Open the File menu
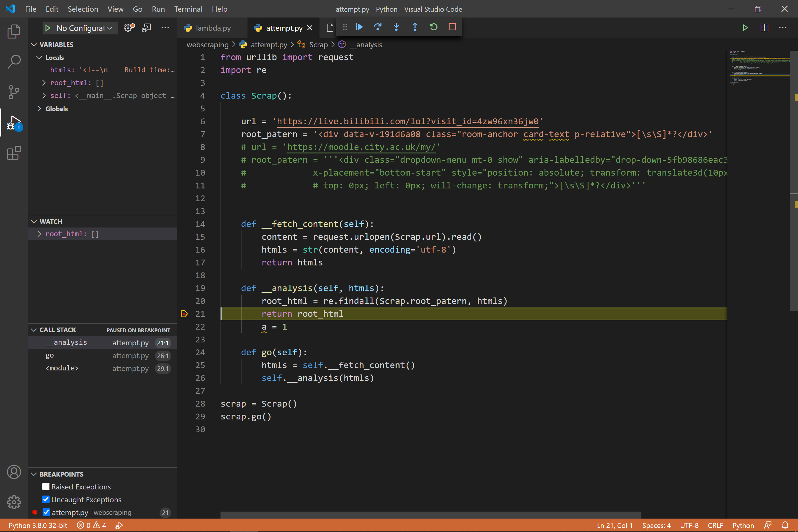798x532 pixels. (x=31, y=9)
